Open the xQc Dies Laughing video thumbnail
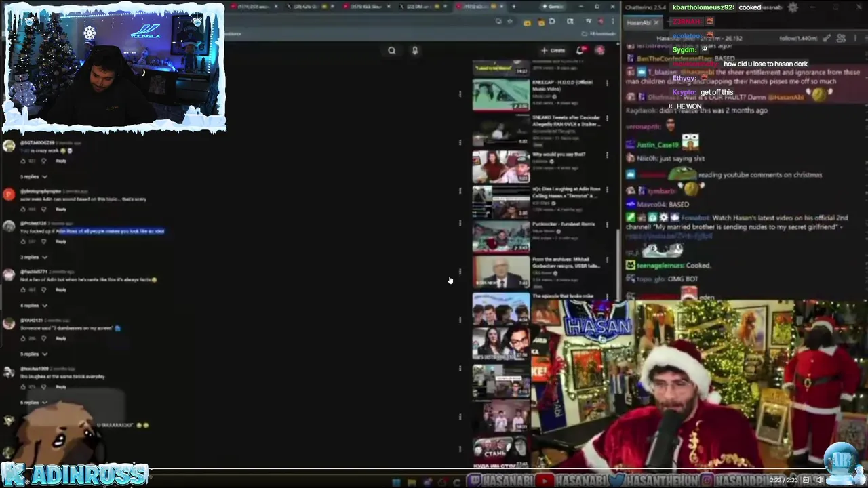 tap(501, 202)
